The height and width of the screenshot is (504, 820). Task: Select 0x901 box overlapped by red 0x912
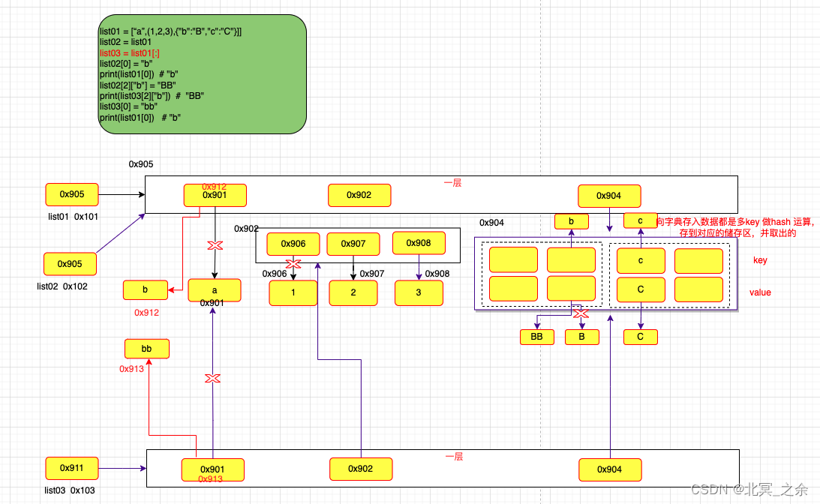[215, 195]
